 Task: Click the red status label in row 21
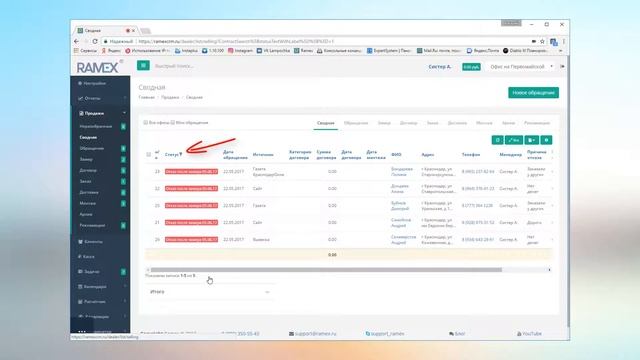click(191, 222)
